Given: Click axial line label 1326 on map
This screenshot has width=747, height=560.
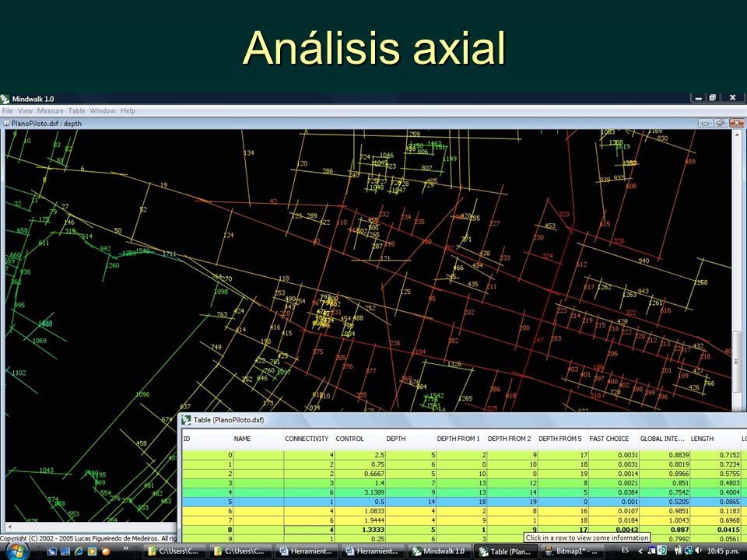Looking at the screenshot, I should point(454,364).
